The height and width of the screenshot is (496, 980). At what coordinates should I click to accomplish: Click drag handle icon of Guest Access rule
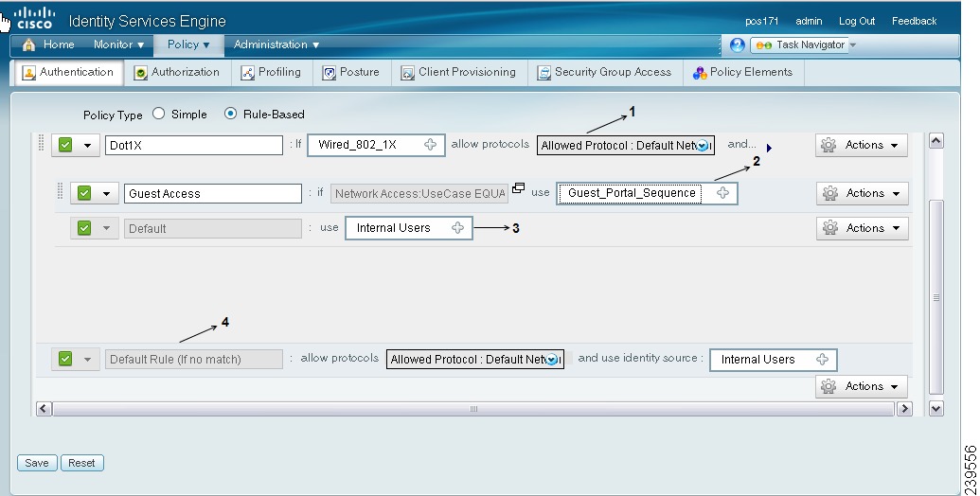pos(60,190)
